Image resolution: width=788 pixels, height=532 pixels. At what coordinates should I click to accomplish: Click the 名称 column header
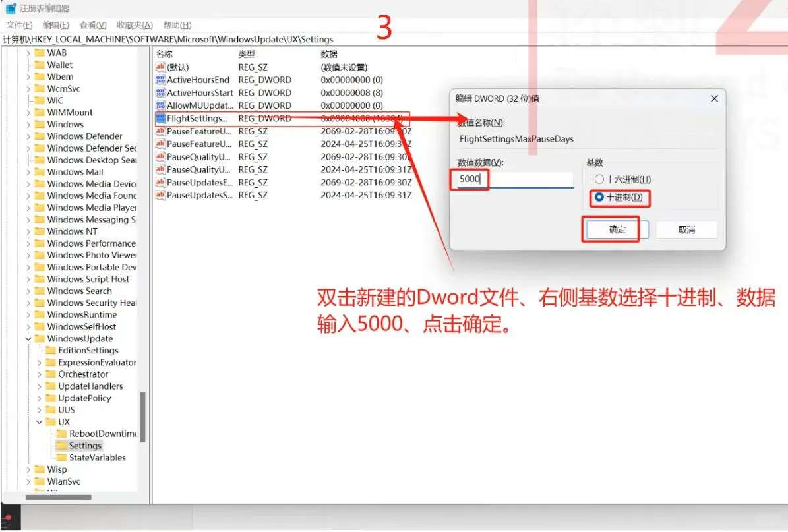click(x=164, y=54)
